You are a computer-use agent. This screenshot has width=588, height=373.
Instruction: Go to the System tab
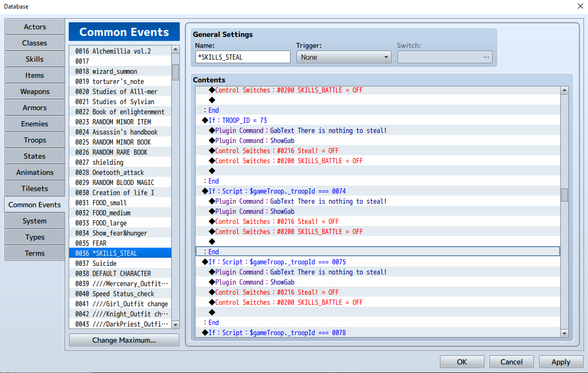pyautogui.click(x=35, y=221)
